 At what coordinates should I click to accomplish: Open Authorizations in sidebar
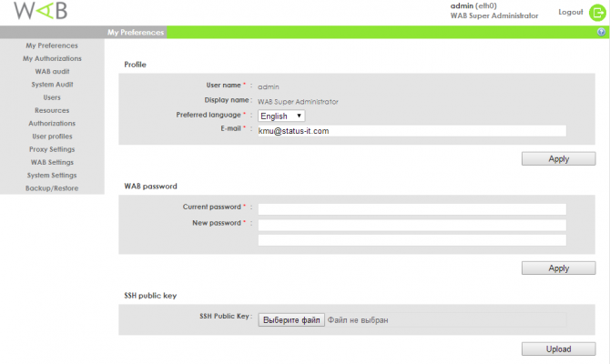pyautogui.click(x=52, y=123)
